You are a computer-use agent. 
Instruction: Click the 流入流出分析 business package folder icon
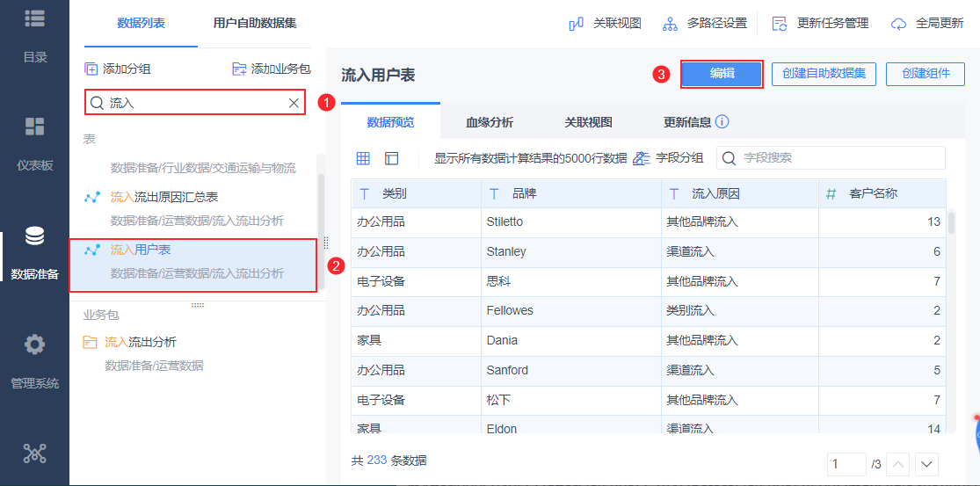click(x=91, y=342)
